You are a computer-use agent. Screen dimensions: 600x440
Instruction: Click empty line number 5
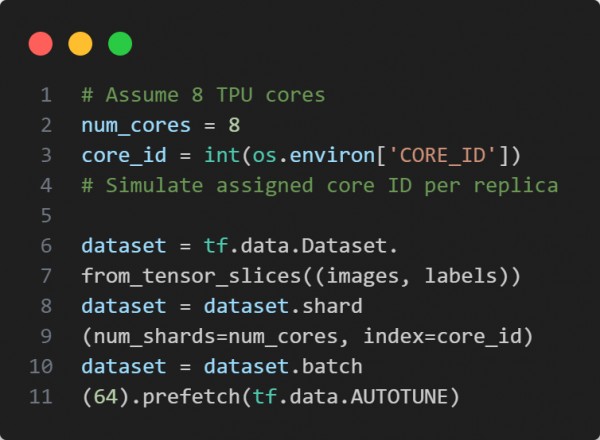tap(46, 216)
